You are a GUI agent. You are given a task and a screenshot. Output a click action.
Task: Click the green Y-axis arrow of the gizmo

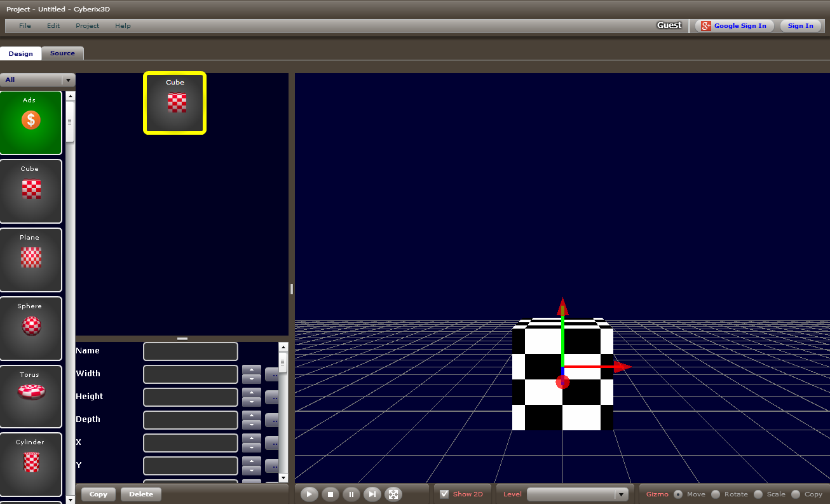click(562, 306)
